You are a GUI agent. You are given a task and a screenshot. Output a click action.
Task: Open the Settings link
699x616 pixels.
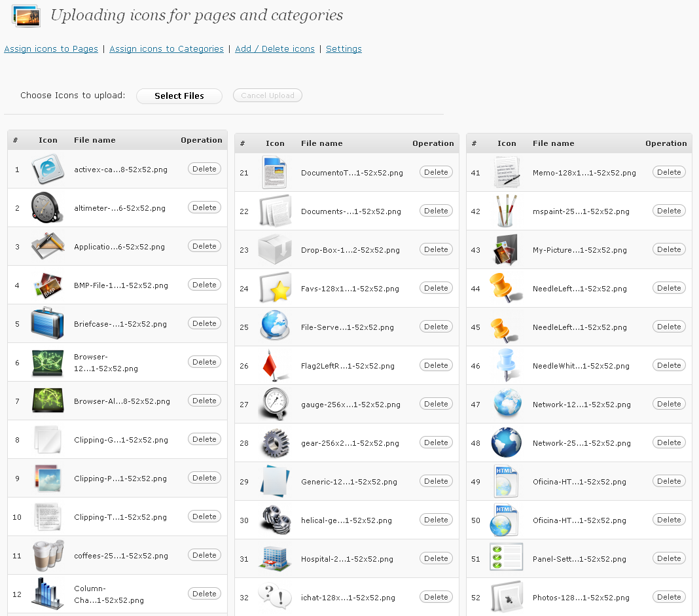(x=344, y=49)
